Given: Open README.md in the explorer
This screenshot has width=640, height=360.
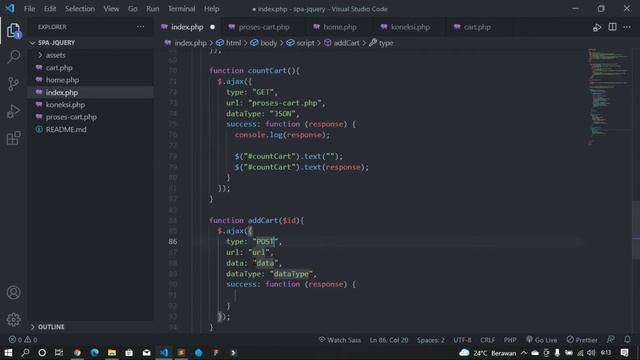Looking at the screenshot, I should [66, 129].
